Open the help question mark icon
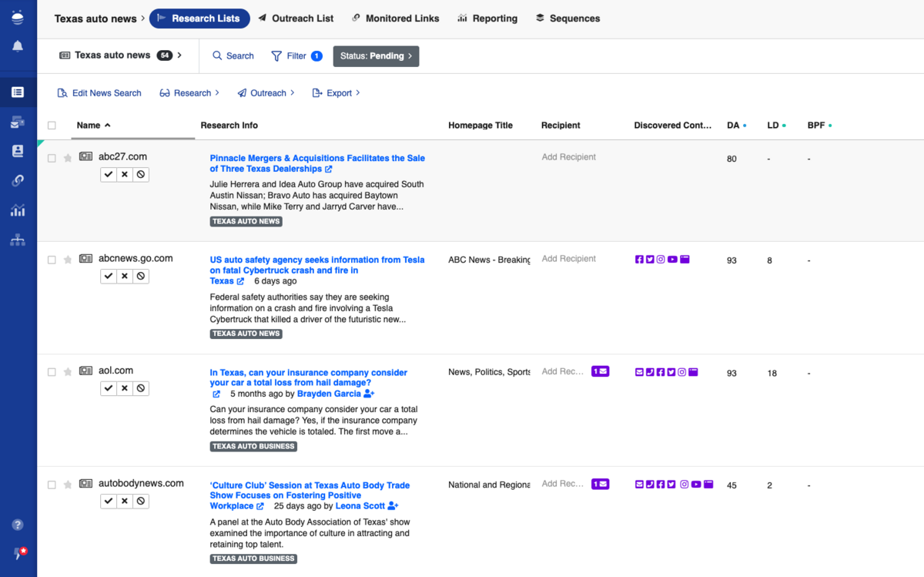The image size is (924, 577). (x=18, y=525)
